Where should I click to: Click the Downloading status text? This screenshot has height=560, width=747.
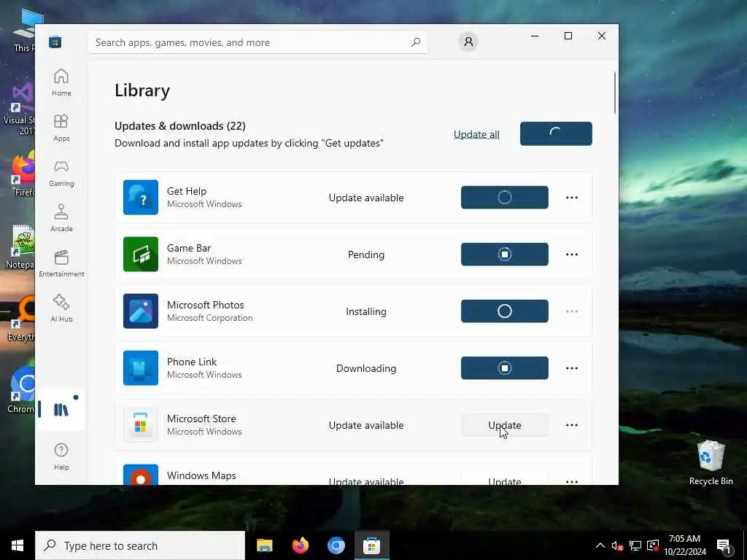pos(366,368)
